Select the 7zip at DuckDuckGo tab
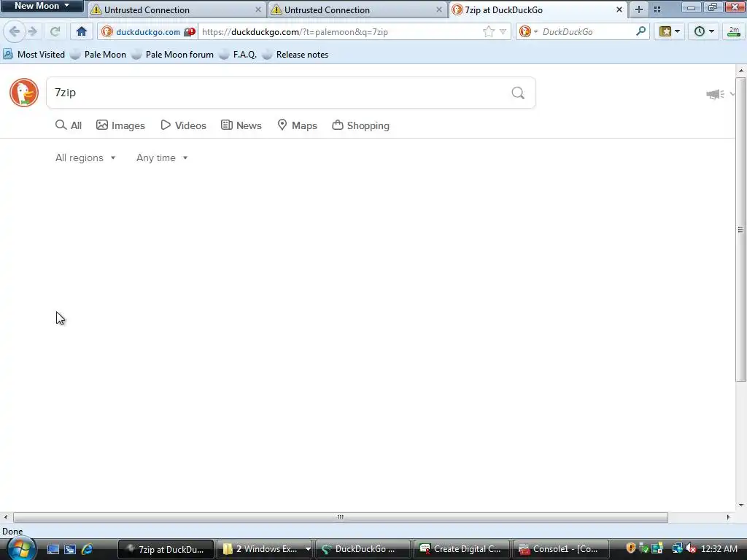 (x=538, y=9)
